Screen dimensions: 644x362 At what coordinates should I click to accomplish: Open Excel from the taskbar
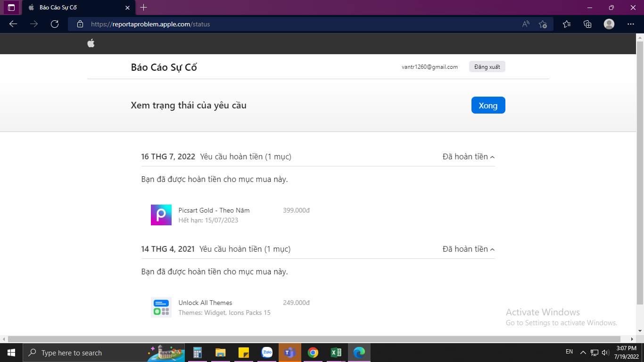[x=336, y=353]
